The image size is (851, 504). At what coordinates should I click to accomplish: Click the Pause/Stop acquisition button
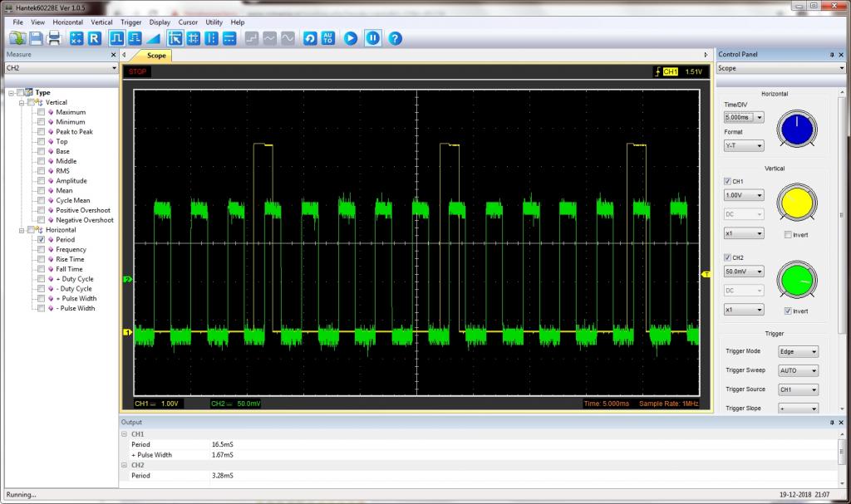[373, 38]
